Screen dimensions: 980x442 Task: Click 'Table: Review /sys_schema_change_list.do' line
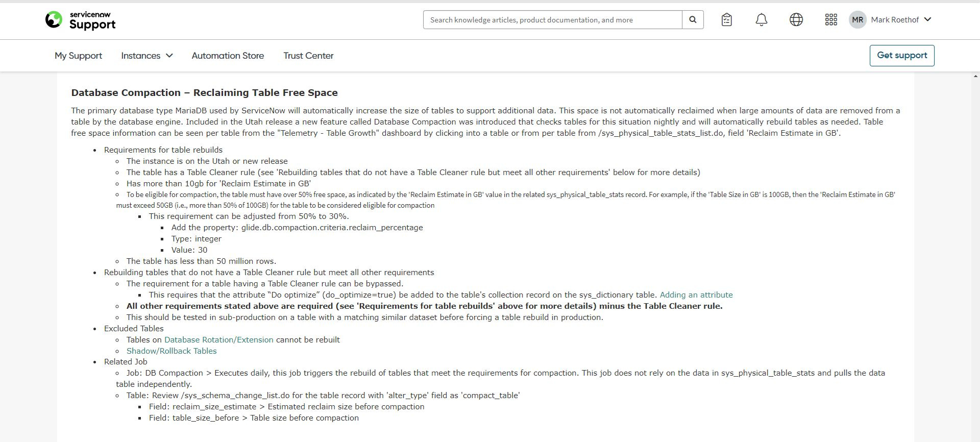pyautogui.click(x=323, y=396)
